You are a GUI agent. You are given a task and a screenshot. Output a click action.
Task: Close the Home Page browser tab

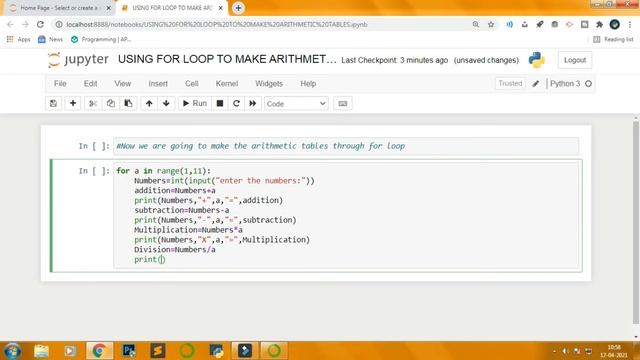pos(109,8)
